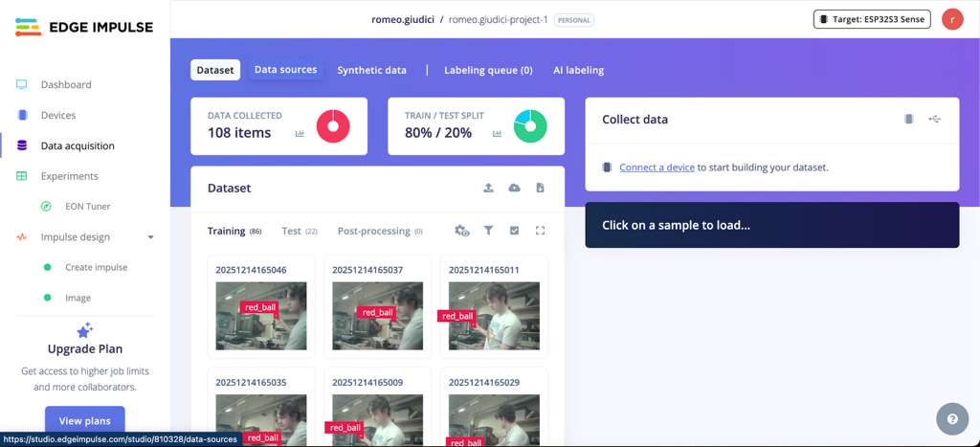Open dataset view settings gear icon
The width and height of the screenshot is (980, 447).
462,231
